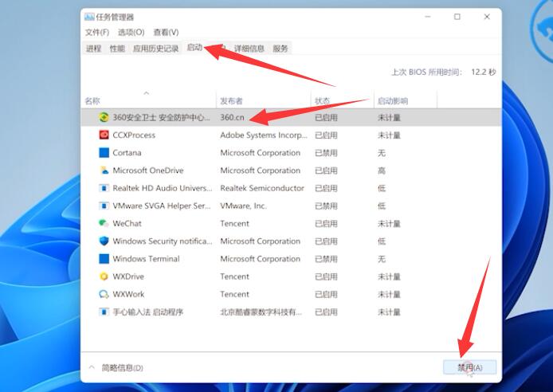This screenshot has width=553, height=392.
Task: Select the WeChat startup entry
Action: click(291, 223)
